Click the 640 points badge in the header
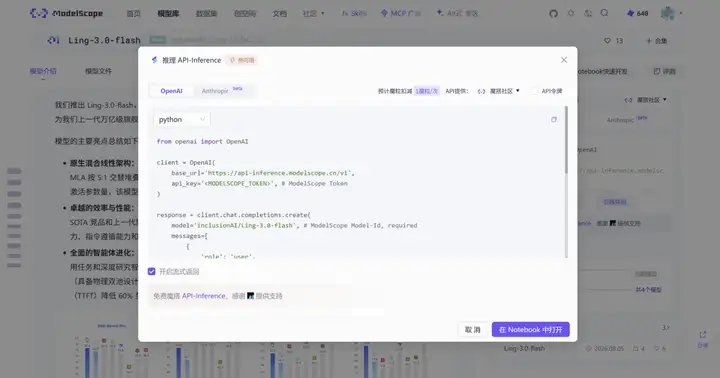Viewport: 720px width, 378px height. [x=637, y=13]
